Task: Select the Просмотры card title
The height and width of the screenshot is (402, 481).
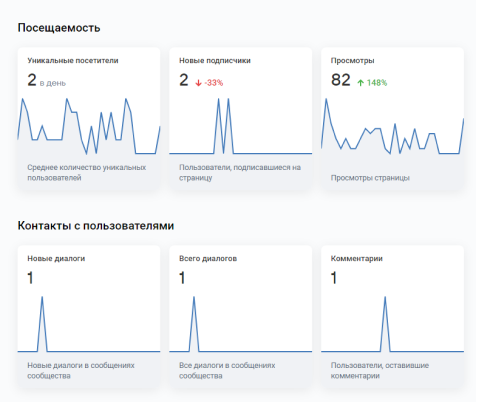Action: pos(352,61)
